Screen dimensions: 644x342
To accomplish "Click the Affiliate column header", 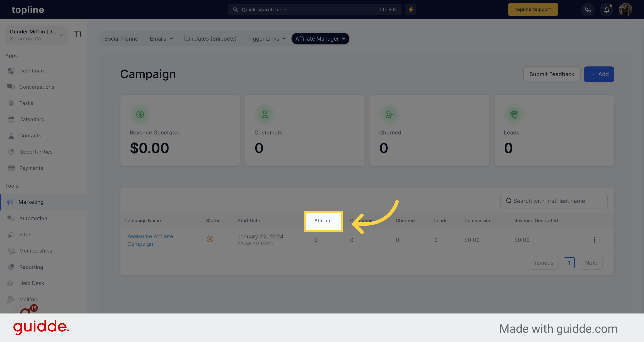I will tap(323, 221).
